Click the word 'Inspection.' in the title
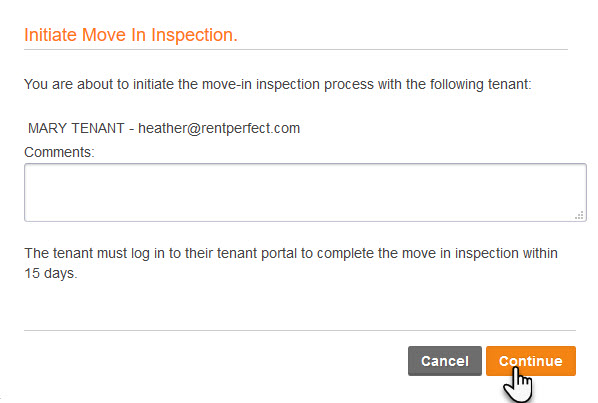The height and width of the screenshot is (403, 598). click(195, 35)
